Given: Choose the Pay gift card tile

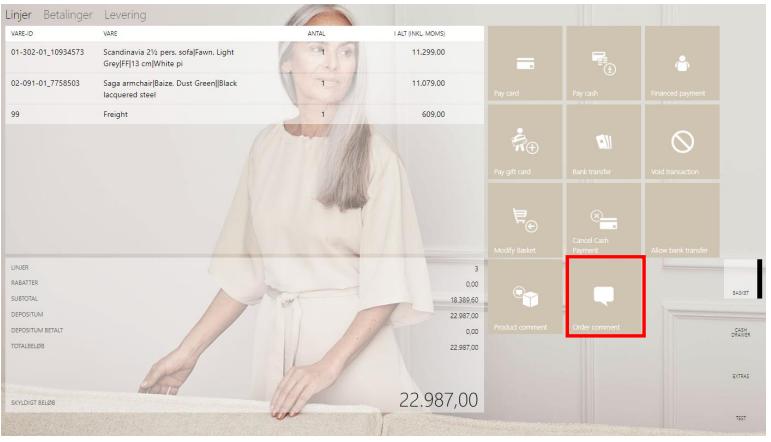Looking at the screenshot, I should click(x=525, y=142).
